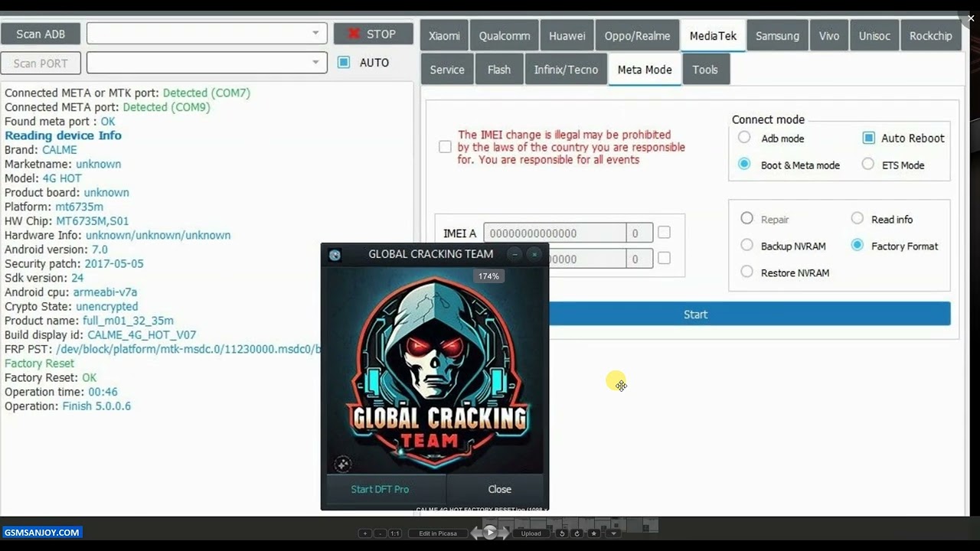The width and height of the screenshot is (980, 551).
Task: Go to the next image arrow
Action: [504, 533]
